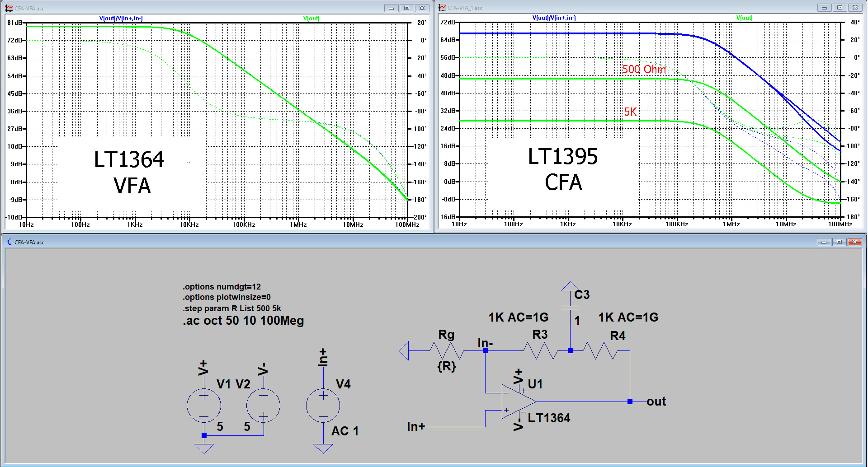Click the blue V(out)/V(in+,in-) trace label in LT1395 plot
The height and width of the screenshot is (467, 868).
pos(554,18)
